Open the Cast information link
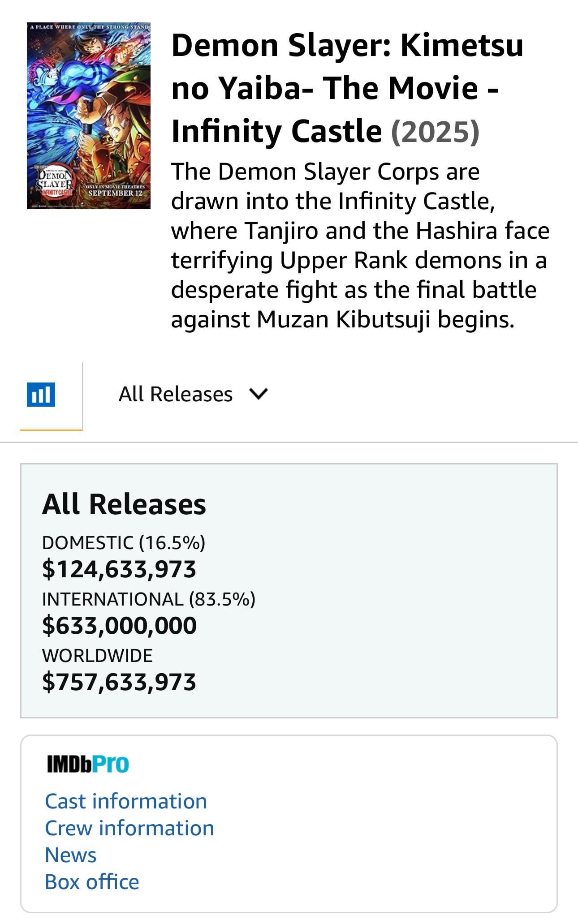This screenshot has height=924, width=578. (x=126, y=801)
